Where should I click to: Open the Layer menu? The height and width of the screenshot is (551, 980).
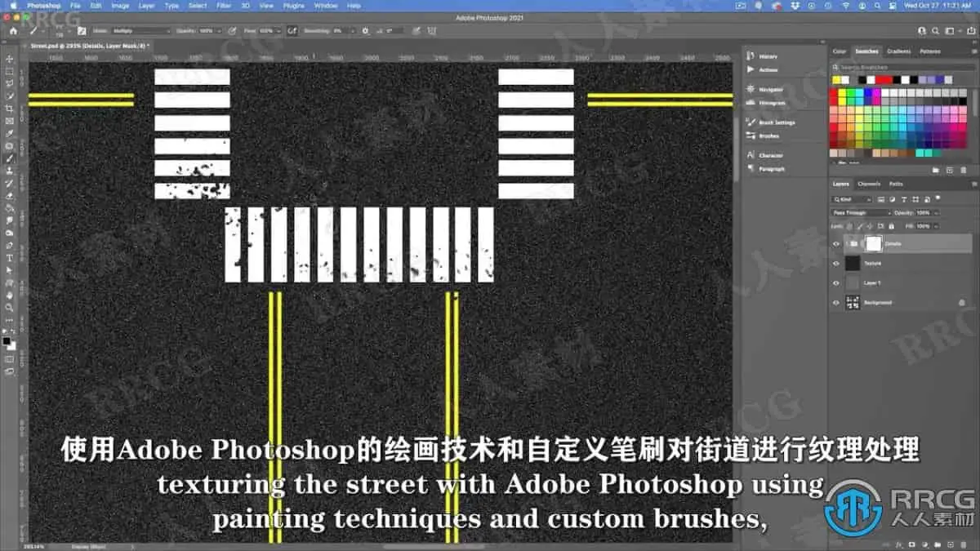click(x=146, y=5)
